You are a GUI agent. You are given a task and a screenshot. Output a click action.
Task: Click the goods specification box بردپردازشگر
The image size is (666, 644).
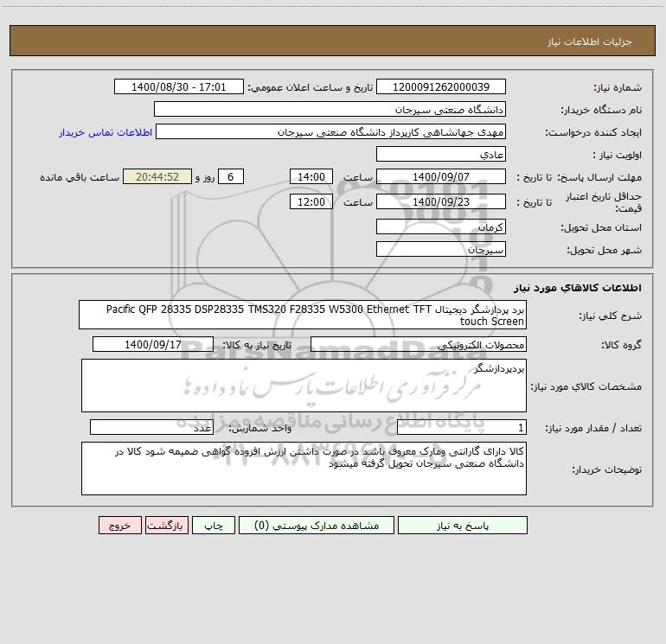[x=304, y=386]
